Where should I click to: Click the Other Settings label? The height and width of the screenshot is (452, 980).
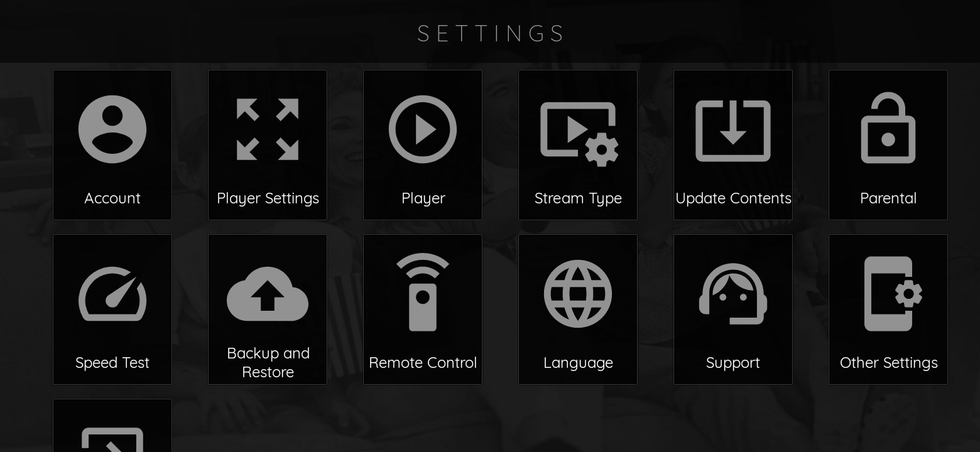[x=888, y=363]
